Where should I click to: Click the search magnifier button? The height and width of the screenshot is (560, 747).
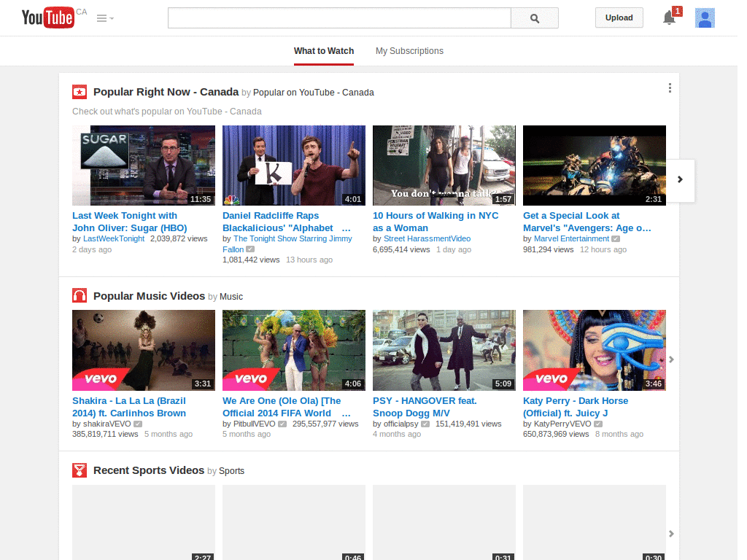(x=535, y=18)
